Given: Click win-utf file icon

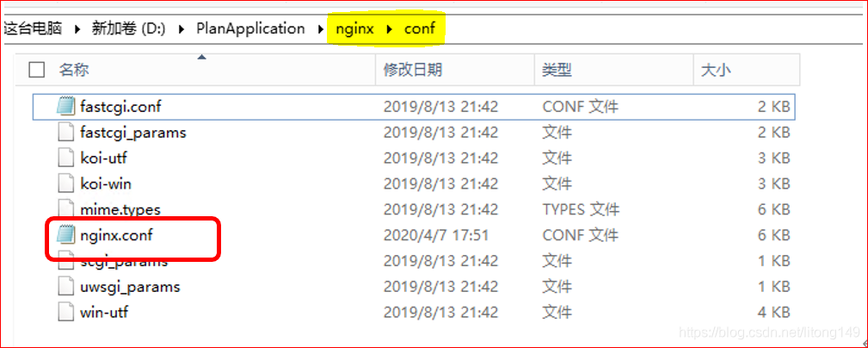Looking at the screenshot, I should (x=66, y=312).
